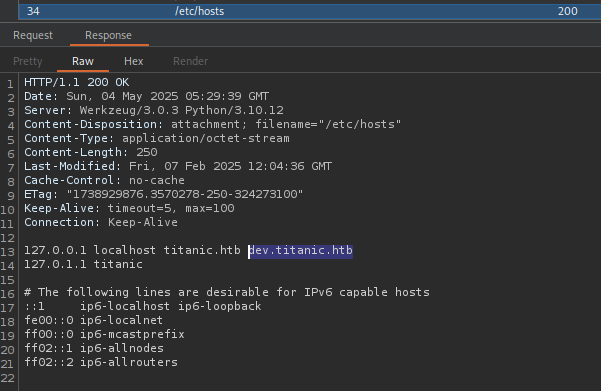The width and height of the screenshot is (601, 391).
Task: Select the Raw view tab
Action: (x=83, y=61)
